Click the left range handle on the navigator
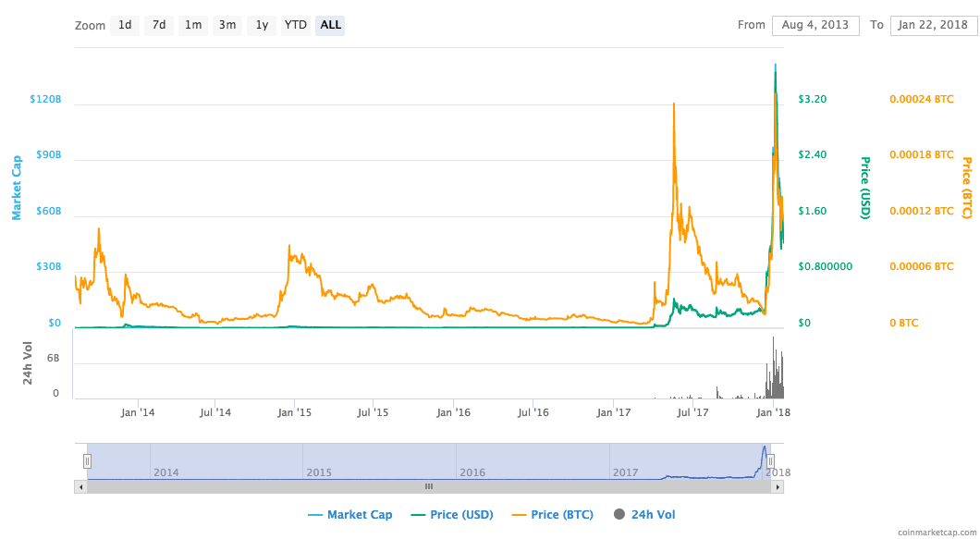This screenshot has height=539, width=980. click(x=86, y=459)
